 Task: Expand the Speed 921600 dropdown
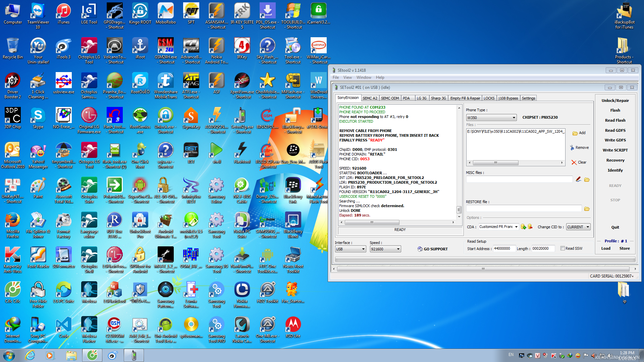pyautogui.click(x=398, y=249)
